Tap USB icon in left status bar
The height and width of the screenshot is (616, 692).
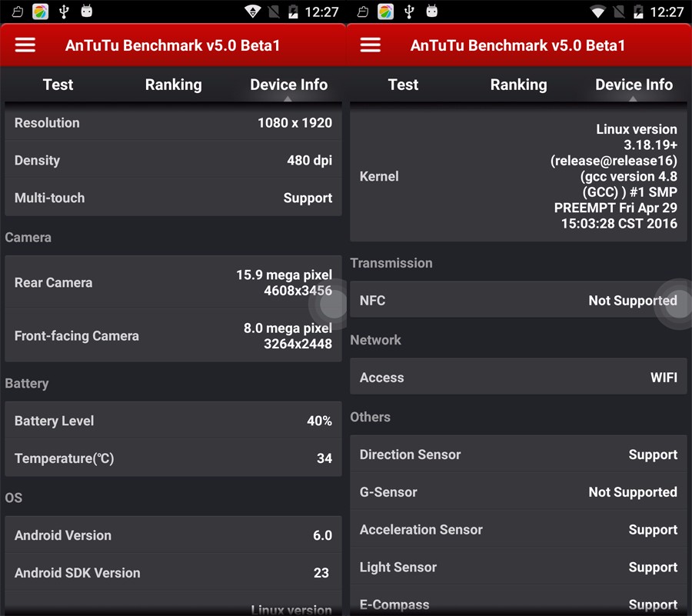tap(64, 12)
